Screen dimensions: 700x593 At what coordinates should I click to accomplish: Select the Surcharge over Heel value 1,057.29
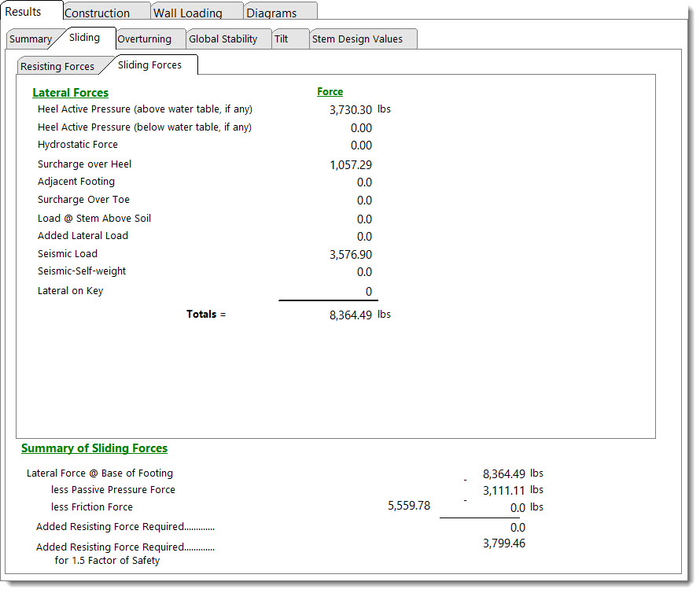351,165
